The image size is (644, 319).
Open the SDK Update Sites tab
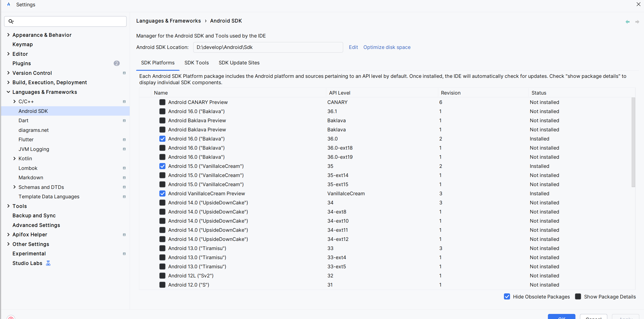239,63
